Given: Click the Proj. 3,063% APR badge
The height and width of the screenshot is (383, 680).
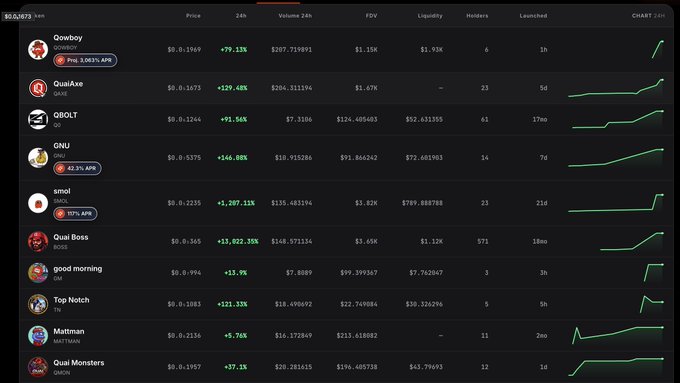Looking at the screenshot, I should [85, 60].
